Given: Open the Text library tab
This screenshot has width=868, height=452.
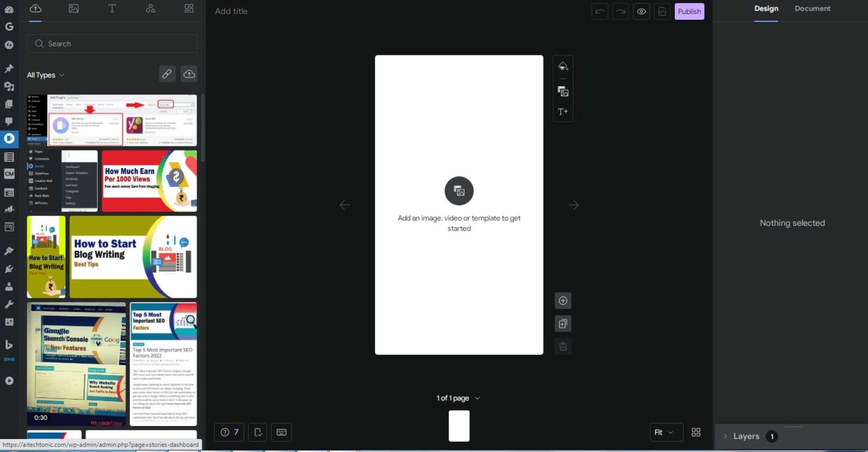Looking at the screenshot, I should coord(112,8).
